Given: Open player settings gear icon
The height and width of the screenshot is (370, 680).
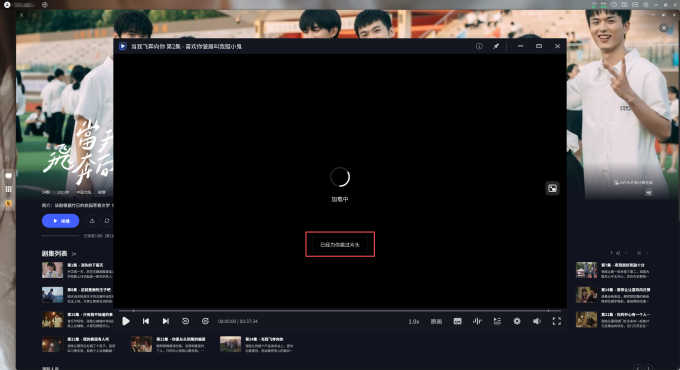Looking at the screenshot, I should click(517, 321).
